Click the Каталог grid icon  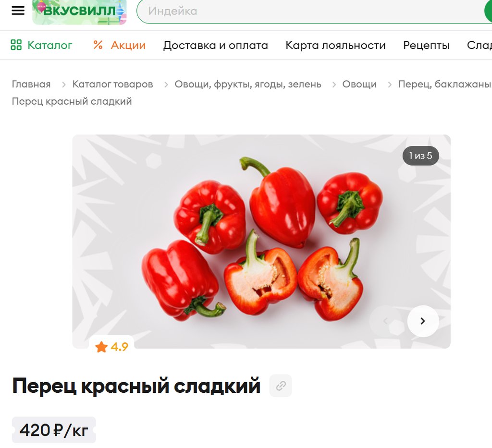pyautogui.click(x=16, y=45)
